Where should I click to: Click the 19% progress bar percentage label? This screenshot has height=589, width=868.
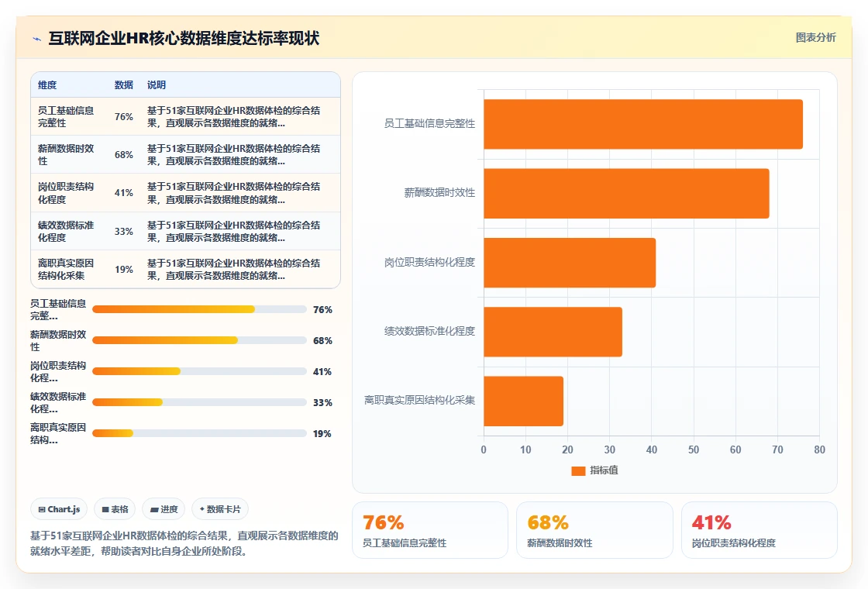click(322, 433)
